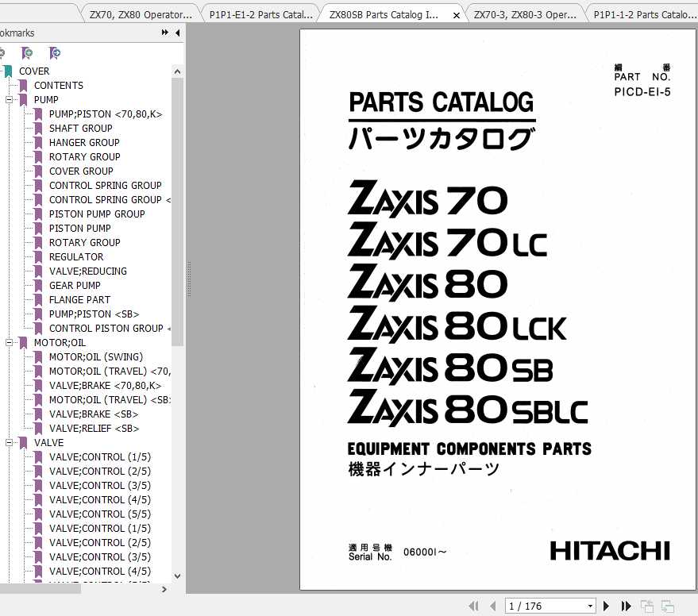The width and height of the screenshot is (698, 616).
Task: Switch to the ZX70, ZX80 Operator tab
Action: [x=140, y=13]
